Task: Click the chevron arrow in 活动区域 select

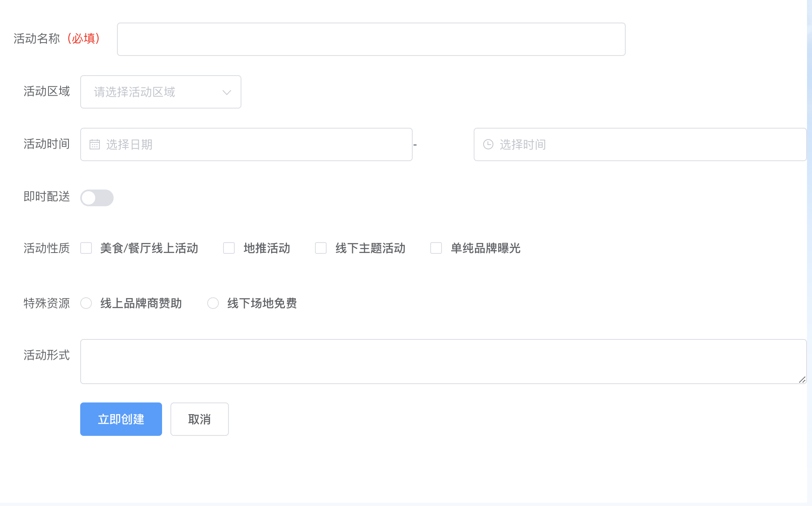Action: click(x=227, y=92)
